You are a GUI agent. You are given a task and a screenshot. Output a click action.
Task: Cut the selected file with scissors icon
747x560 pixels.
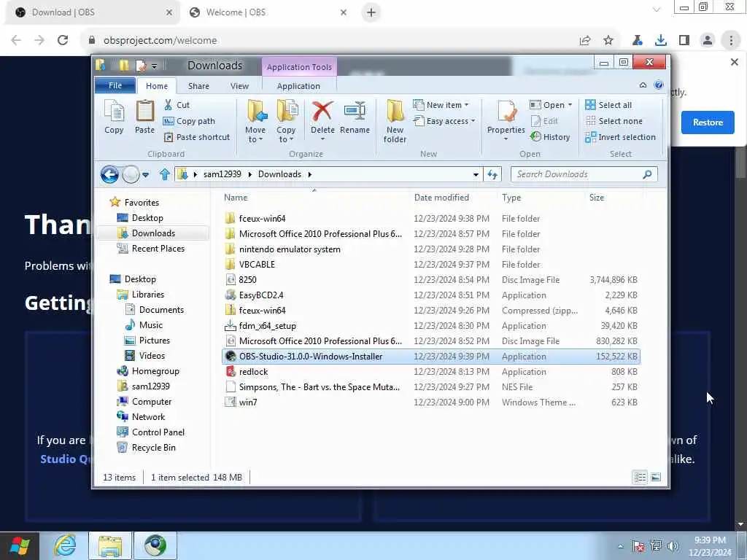point(177,105)
